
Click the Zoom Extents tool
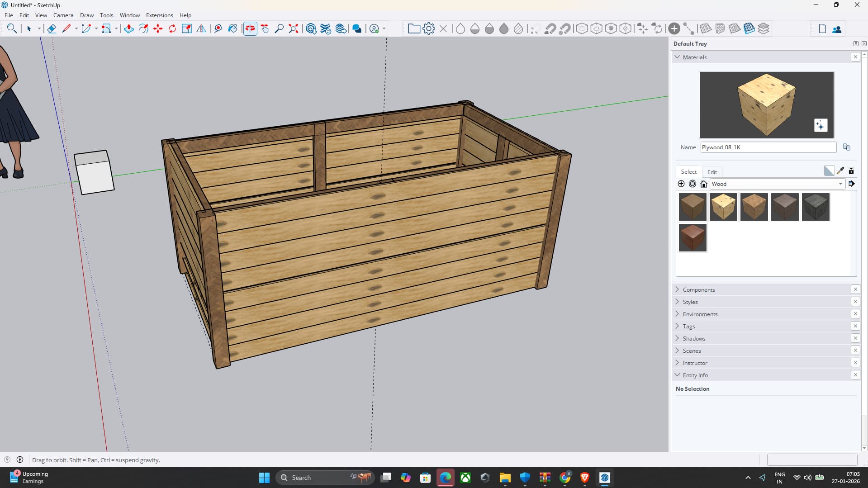coord(294,29)
